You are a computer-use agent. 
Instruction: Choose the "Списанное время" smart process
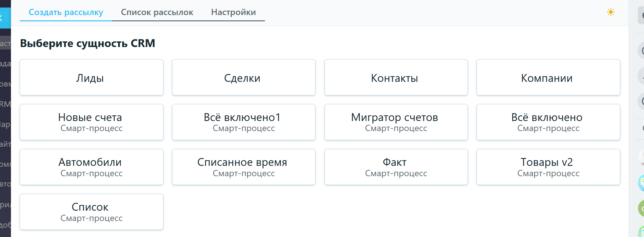(244, 167)
